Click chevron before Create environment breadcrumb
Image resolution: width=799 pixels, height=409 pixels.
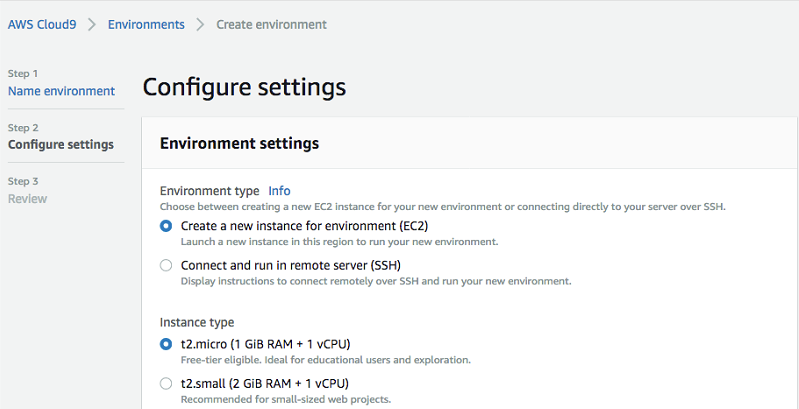tap(200, 24)
